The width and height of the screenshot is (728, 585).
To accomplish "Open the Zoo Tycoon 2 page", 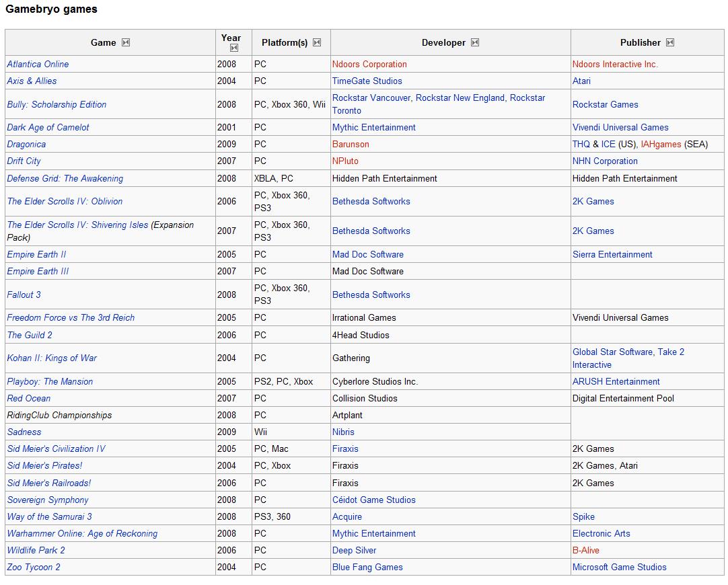I will (x=34, y=567).
